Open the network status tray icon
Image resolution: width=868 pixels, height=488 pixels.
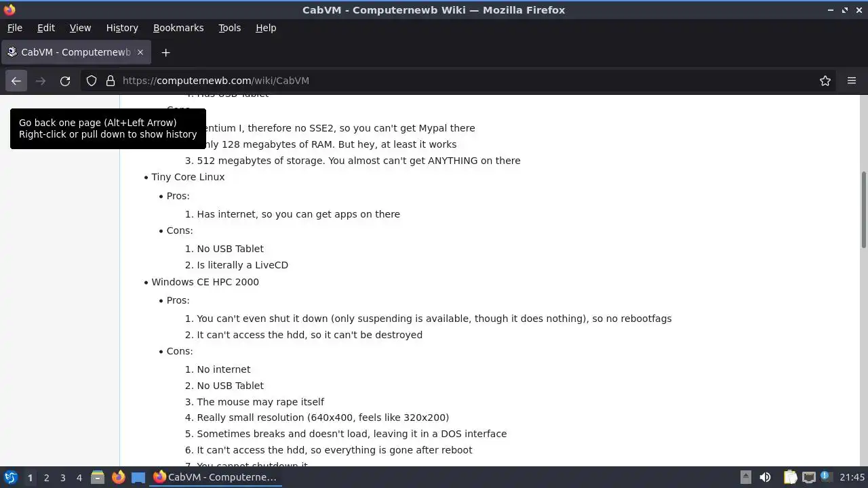[809, 477]
